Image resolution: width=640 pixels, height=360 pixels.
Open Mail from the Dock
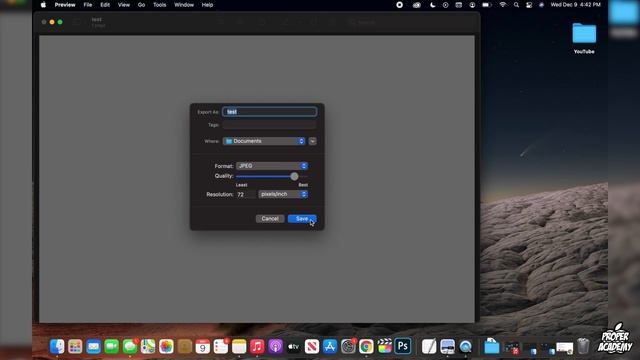93,347
